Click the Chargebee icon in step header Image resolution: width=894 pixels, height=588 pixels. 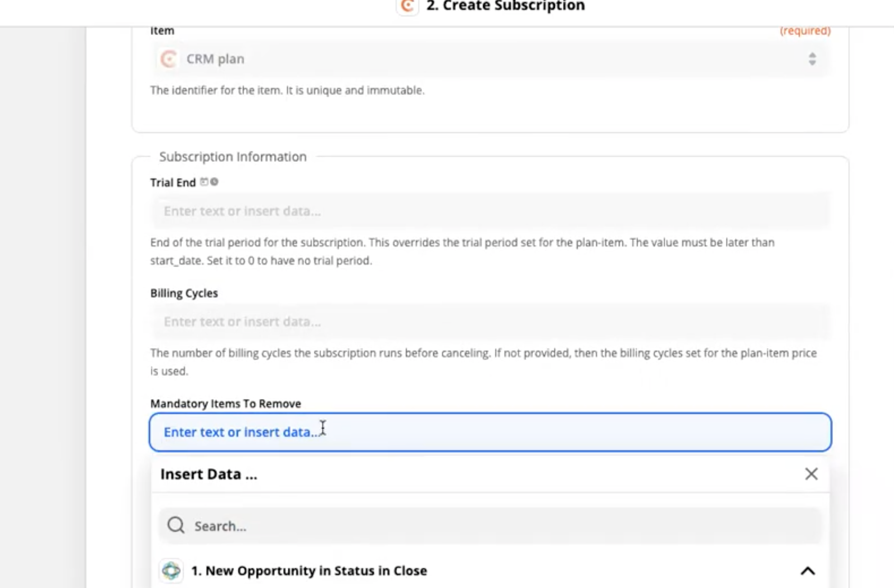coord(407,6)
